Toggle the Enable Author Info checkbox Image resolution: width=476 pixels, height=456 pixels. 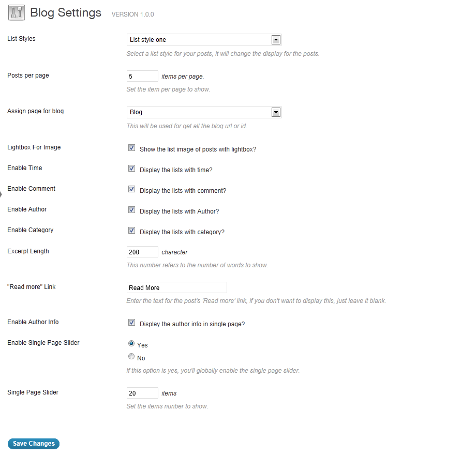(x=131, y=323)
